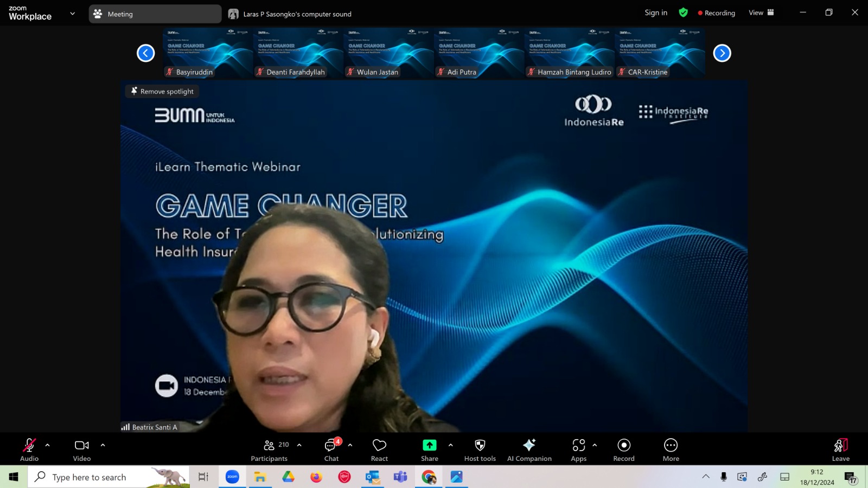Expand share options caret beside Share
868x488 pixels.
(x=451, y=445)
